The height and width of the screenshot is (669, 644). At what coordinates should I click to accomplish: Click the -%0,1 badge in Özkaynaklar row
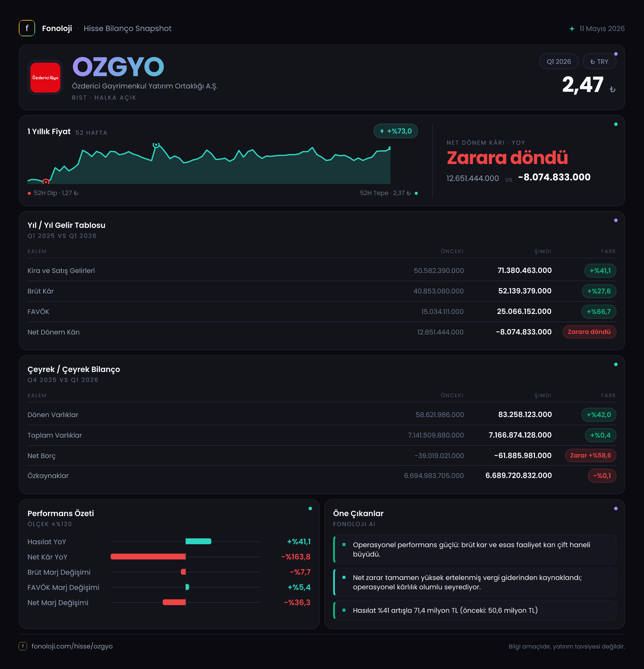pos(602,475)
